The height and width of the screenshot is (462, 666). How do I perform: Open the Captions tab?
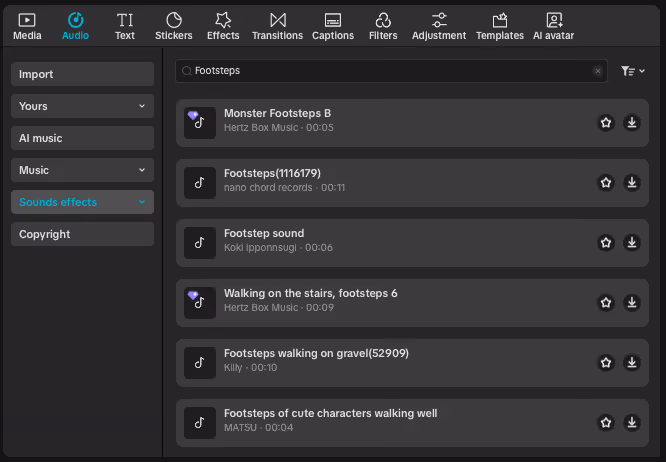coord(333,26)
